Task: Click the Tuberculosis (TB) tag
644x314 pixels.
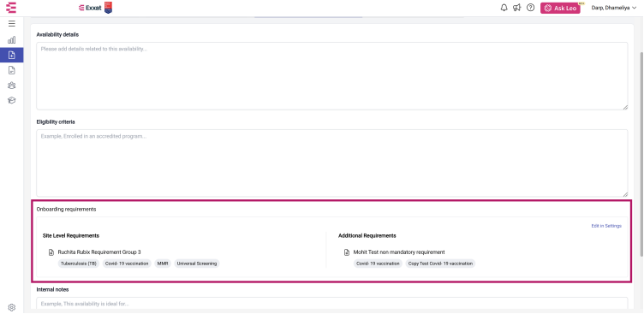Action: click(79, 264)
